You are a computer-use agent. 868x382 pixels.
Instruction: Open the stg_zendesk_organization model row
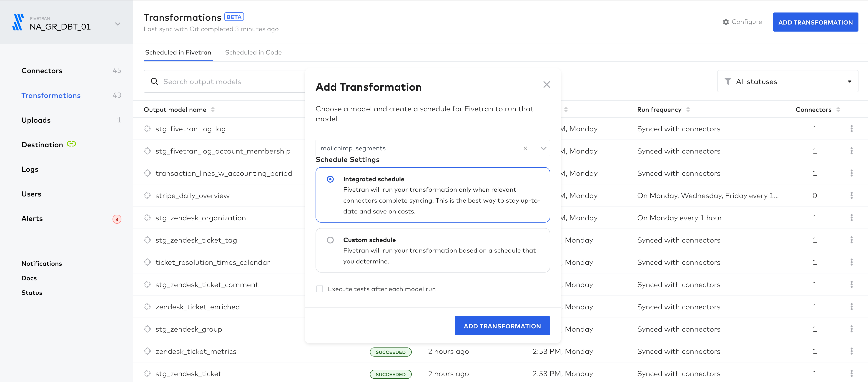tap(201, 218)
